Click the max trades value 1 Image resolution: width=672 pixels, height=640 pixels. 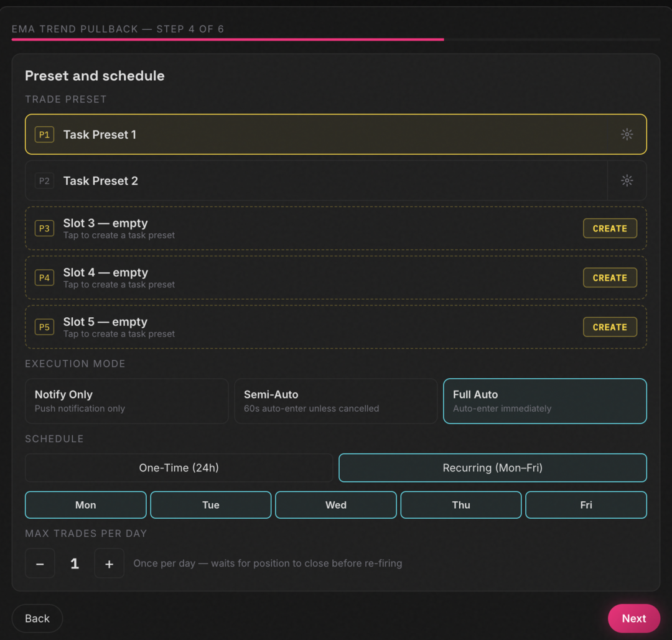coord(75,563)
